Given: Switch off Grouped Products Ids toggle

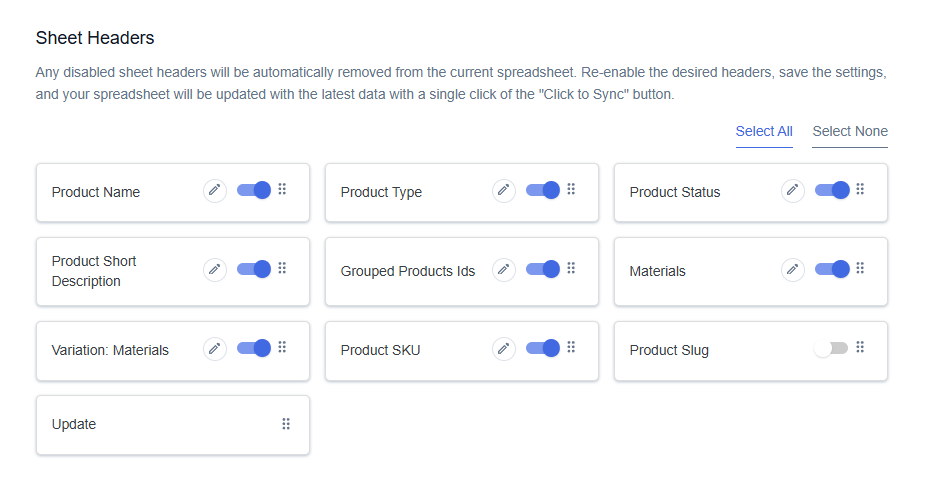Looking at the screenshot, I should tap(543, 269).
